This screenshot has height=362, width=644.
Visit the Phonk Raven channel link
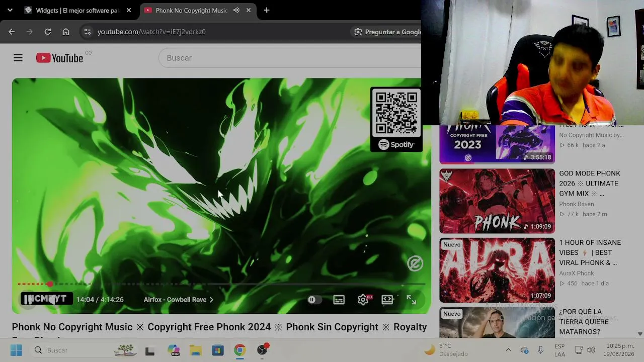tap(577, 204)
